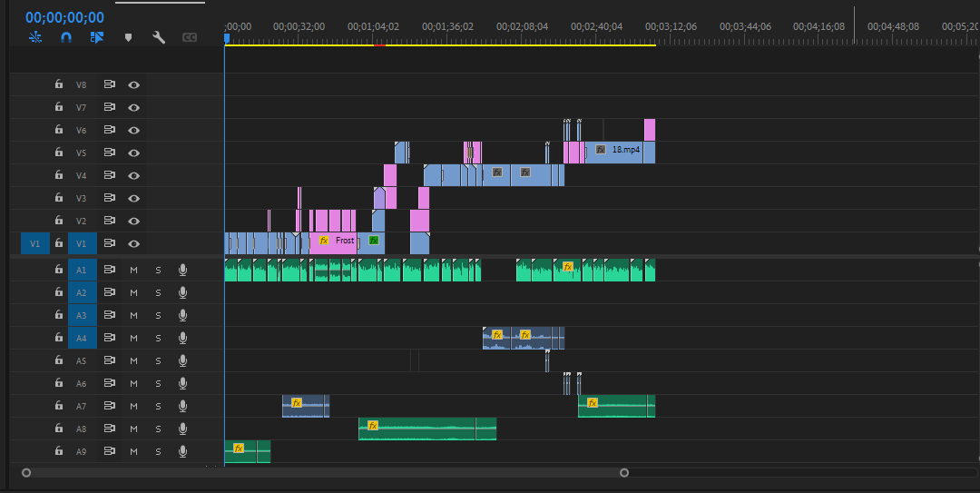Jump to 00;02;40;04 on time ruler
The height and width of the screenshot is (493, 980).
[x=596, y=26]
